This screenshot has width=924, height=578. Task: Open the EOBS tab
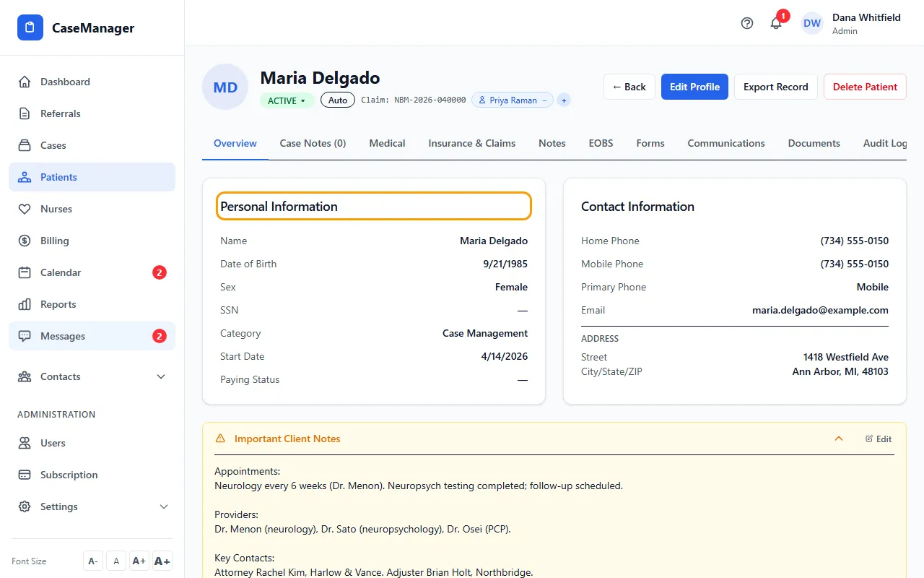601,143
